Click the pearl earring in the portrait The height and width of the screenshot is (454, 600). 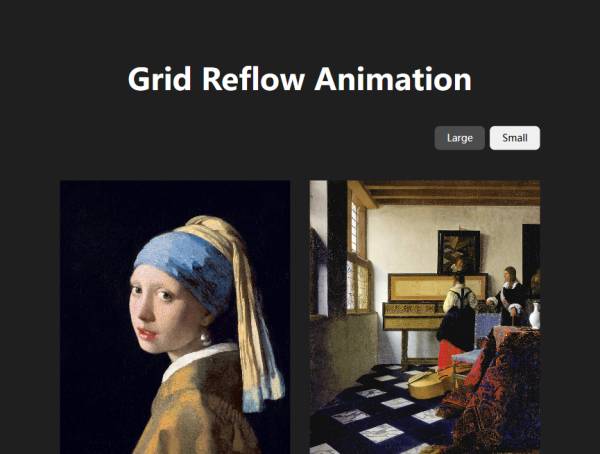point(205,338)
